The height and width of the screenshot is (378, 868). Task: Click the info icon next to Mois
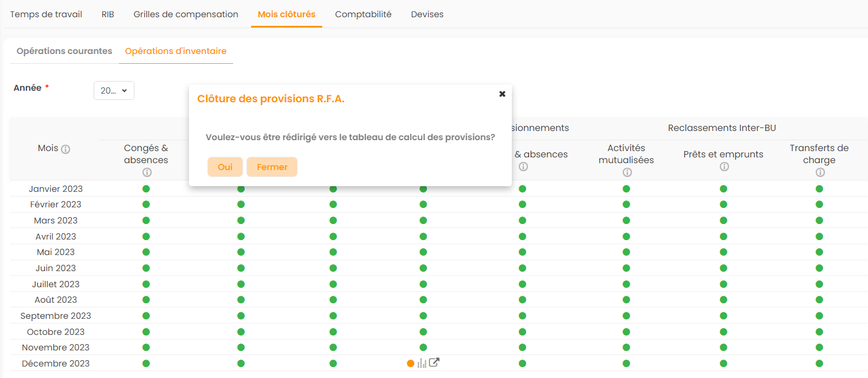tap(65, 149)
